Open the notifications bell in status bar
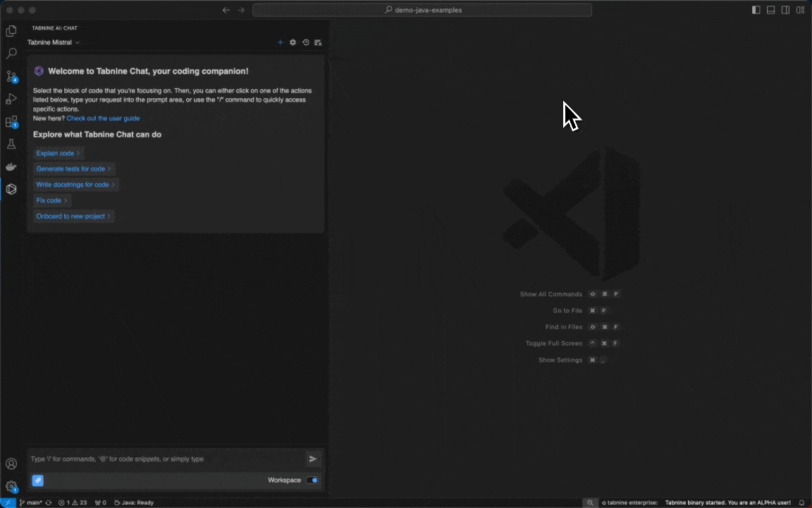Screen dimensions: 812x508 [x=801, y=502]
